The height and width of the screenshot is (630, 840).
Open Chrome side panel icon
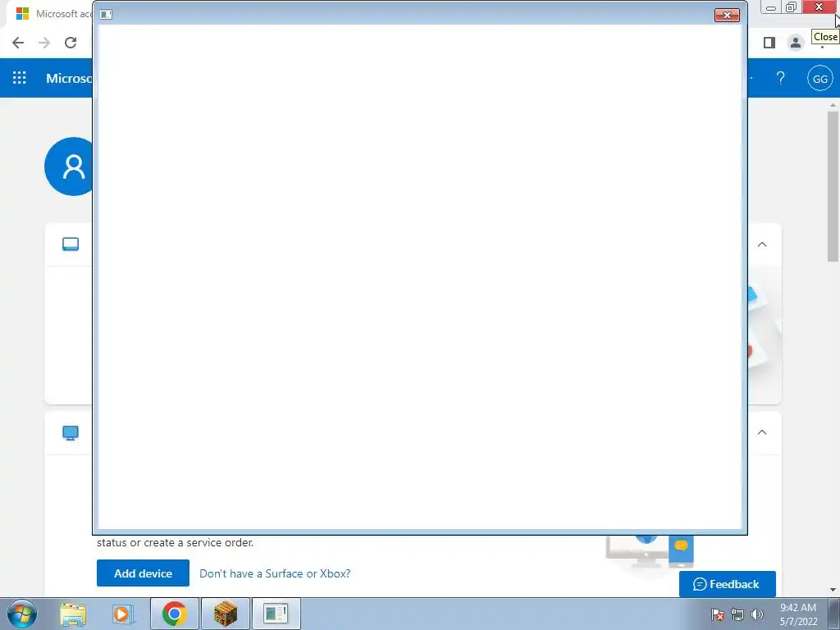click(x=769, y=43)
